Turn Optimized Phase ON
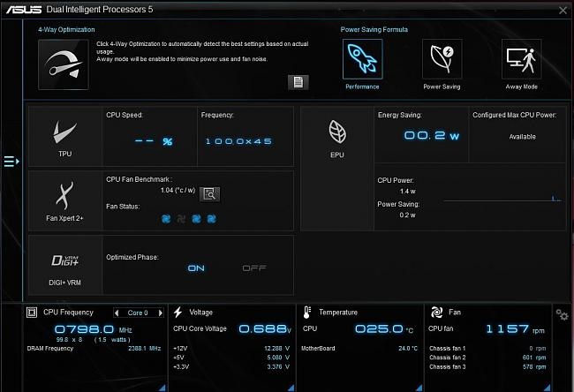Viewport: 574px width, 392px height. coord(196,268)
